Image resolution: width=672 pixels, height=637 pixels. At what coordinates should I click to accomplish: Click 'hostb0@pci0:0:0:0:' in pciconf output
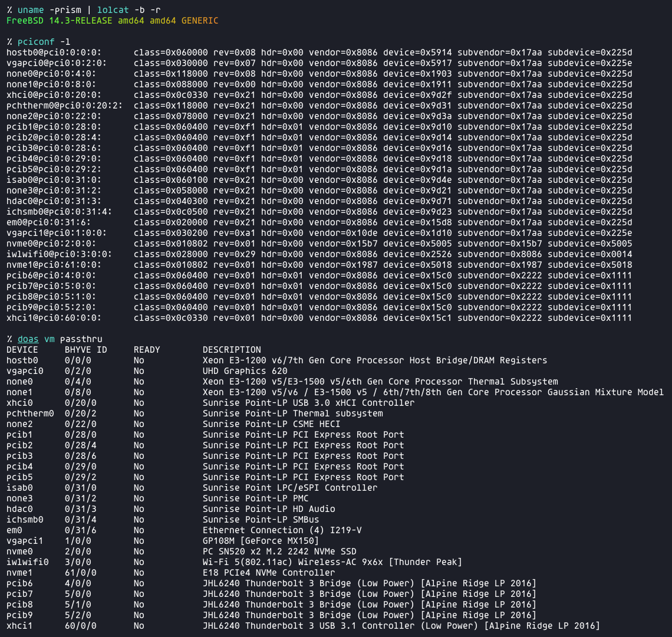click(54, 52)
